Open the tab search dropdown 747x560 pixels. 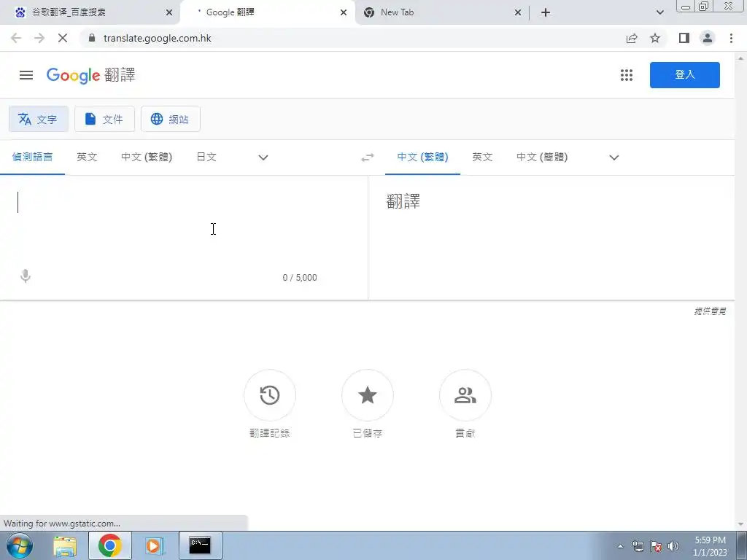(x=659, y=12)
